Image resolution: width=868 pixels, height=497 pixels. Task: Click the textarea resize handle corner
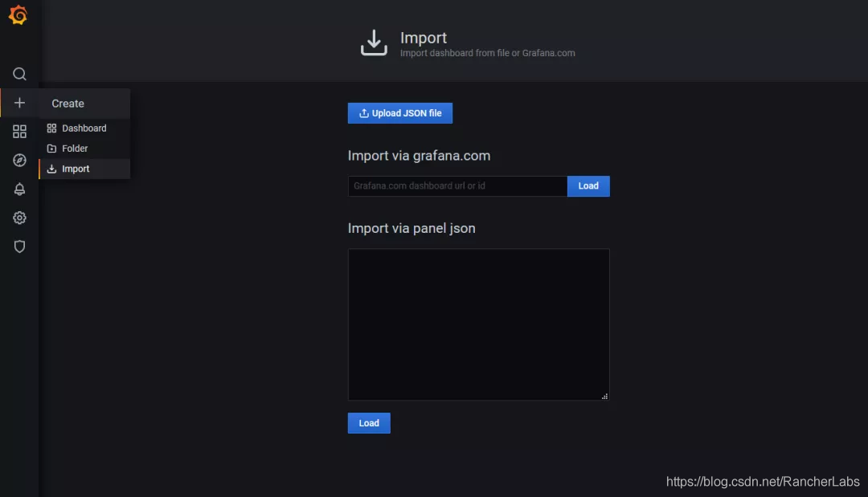click(604, 396)
